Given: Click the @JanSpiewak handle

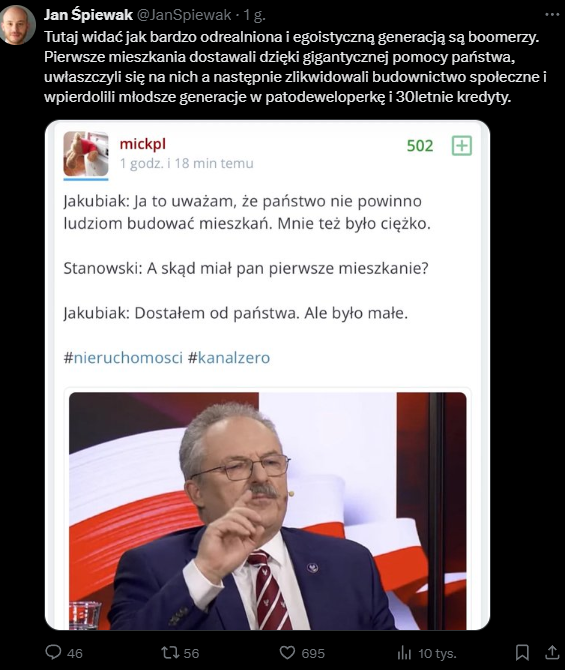Looking at the screenshot, I should point(184,15).
